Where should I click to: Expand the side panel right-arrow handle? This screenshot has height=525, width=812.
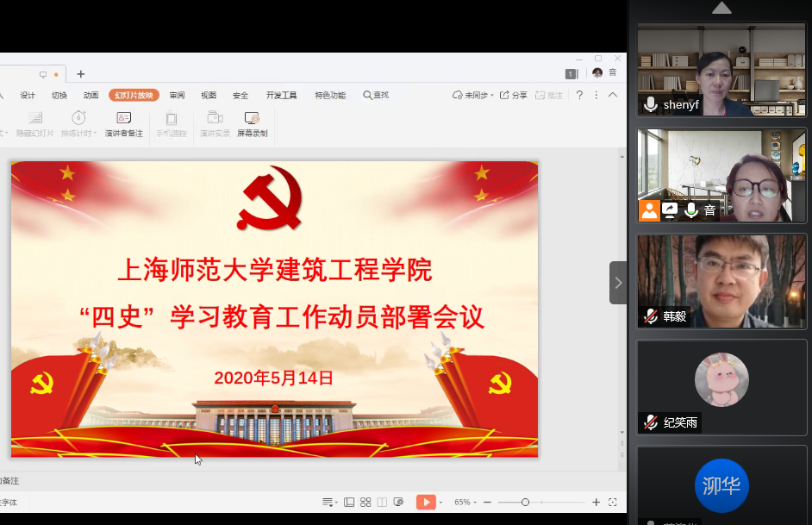[x=618, y=283]
